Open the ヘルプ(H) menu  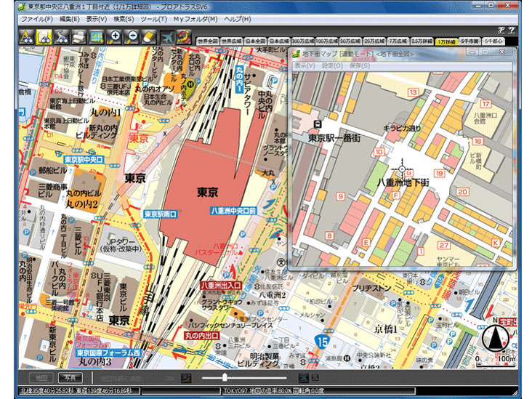(x=238, y=19)
